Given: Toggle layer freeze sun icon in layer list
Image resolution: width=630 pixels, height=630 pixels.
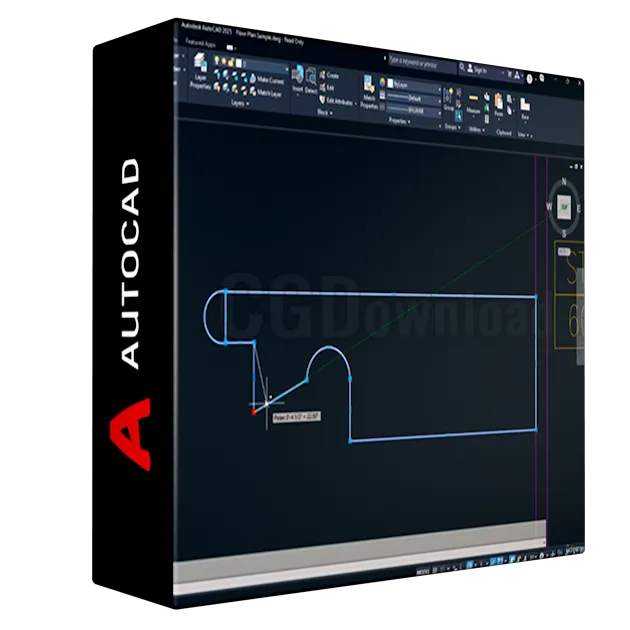Looking at the screenshot, I should 224,61.
